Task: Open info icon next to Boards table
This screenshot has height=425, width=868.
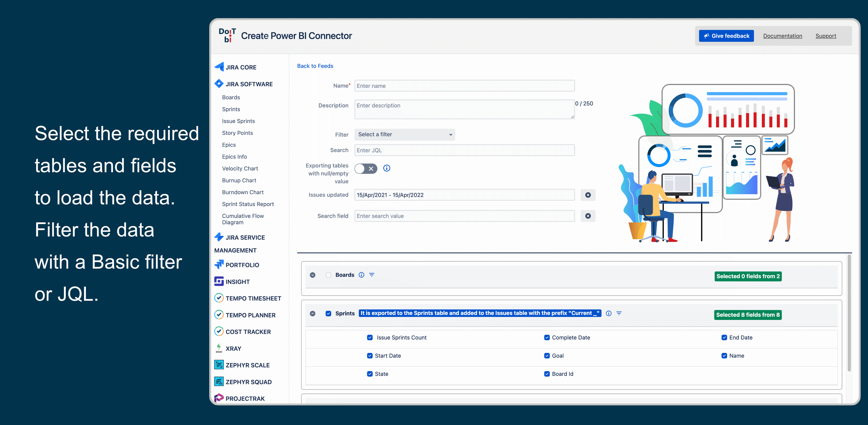Action: coord(362,275)
